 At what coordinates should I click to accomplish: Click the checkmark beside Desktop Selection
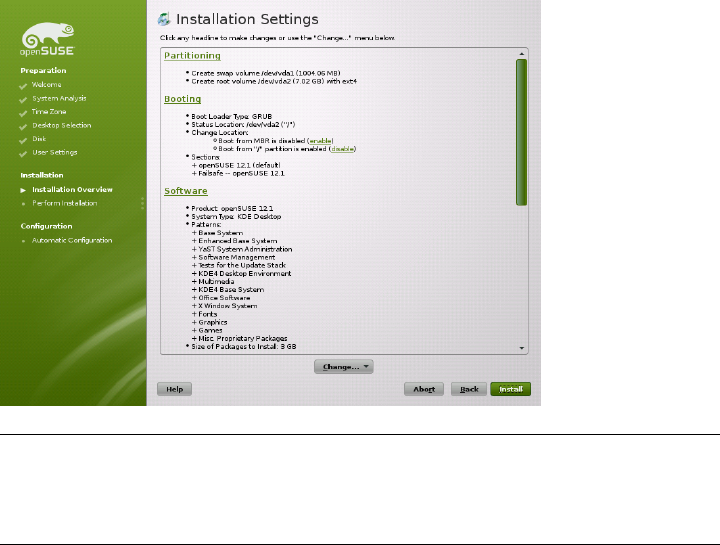(23, 127)
